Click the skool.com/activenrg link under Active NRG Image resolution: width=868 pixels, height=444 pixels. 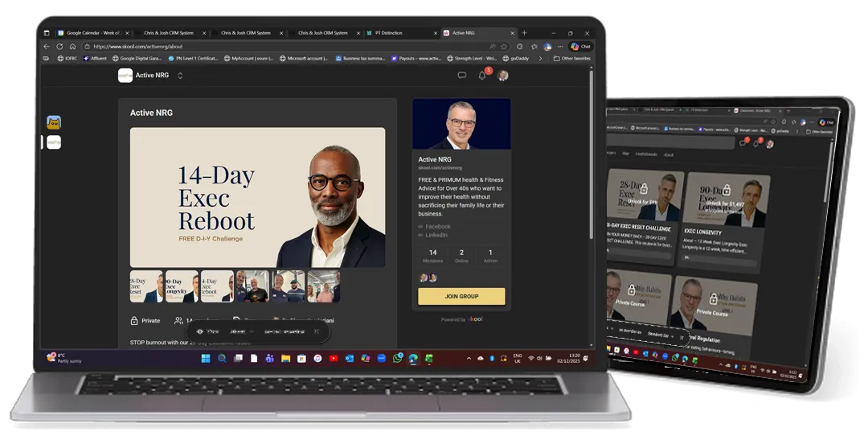tap(440, 167)
